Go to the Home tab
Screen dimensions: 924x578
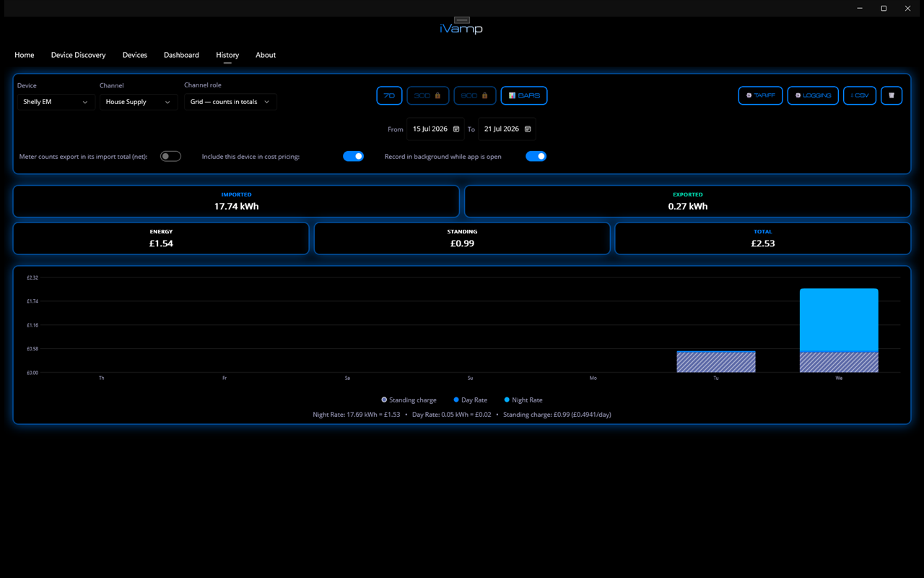(25, 55)
